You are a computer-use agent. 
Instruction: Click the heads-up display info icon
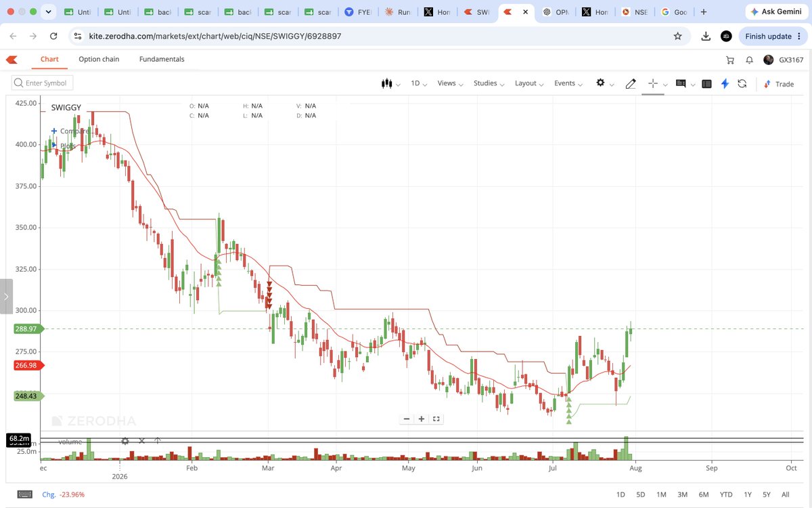coord(681,83)
